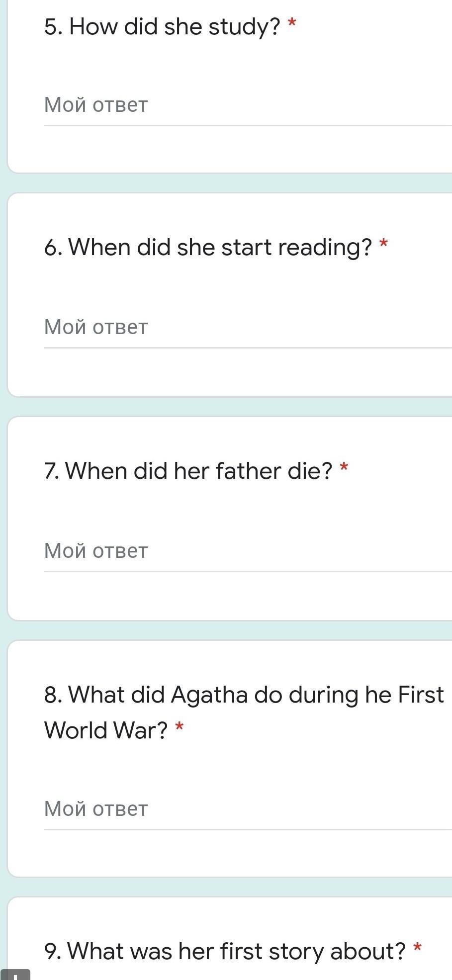Click required asterisk next to question 6
The image size is (452, 980).
383,243
